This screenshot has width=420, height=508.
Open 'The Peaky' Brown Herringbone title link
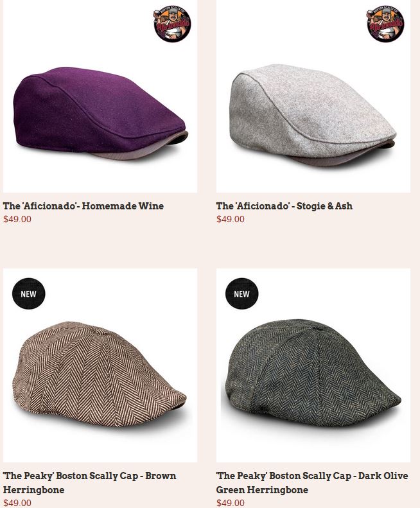pos(89,483)
